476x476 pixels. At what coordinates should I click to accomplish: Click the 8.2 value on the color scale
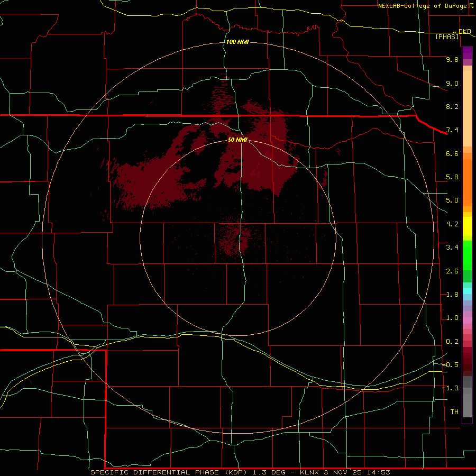452,106
